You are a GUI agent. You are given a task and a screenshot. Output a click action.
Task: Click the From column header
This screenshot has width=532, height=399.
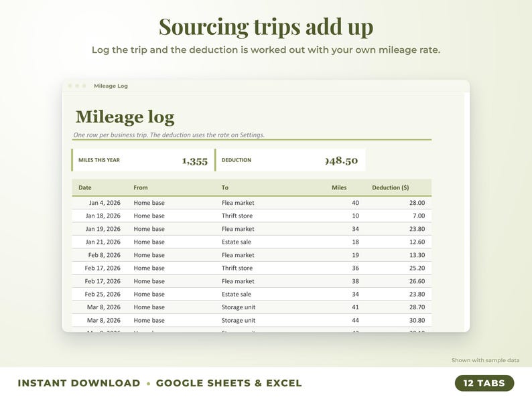141,187
